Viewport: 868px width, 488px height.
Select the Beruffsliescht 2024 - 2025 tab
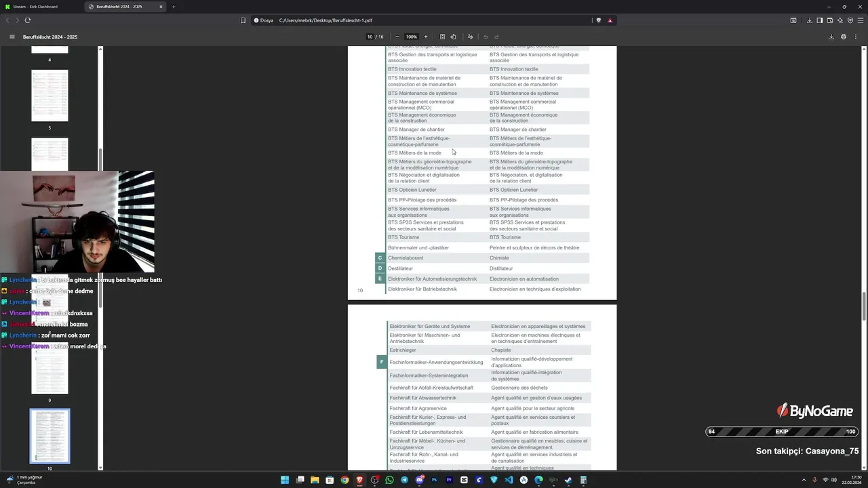[x=126, y=7]
